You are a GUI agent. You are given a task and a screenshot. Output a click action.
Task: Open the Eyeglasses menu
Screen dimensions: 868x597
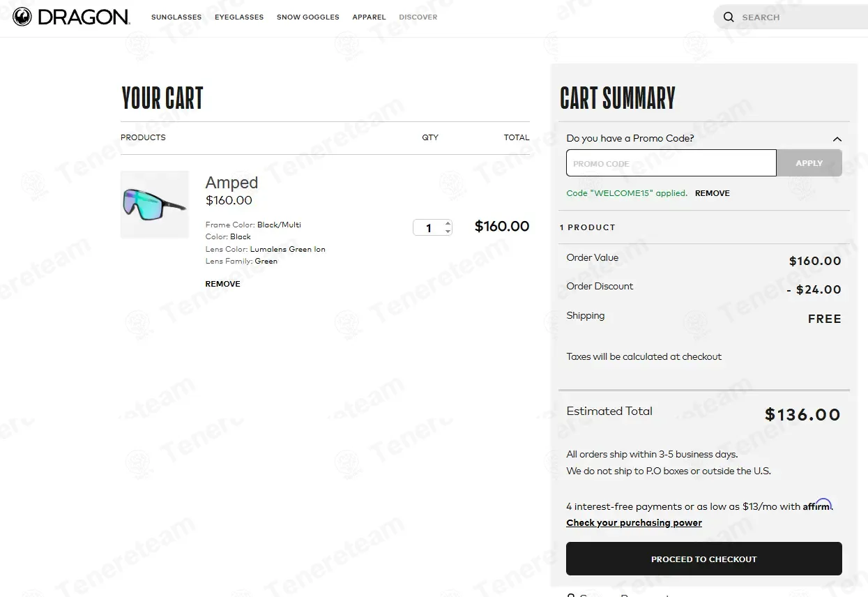[239, 17]
